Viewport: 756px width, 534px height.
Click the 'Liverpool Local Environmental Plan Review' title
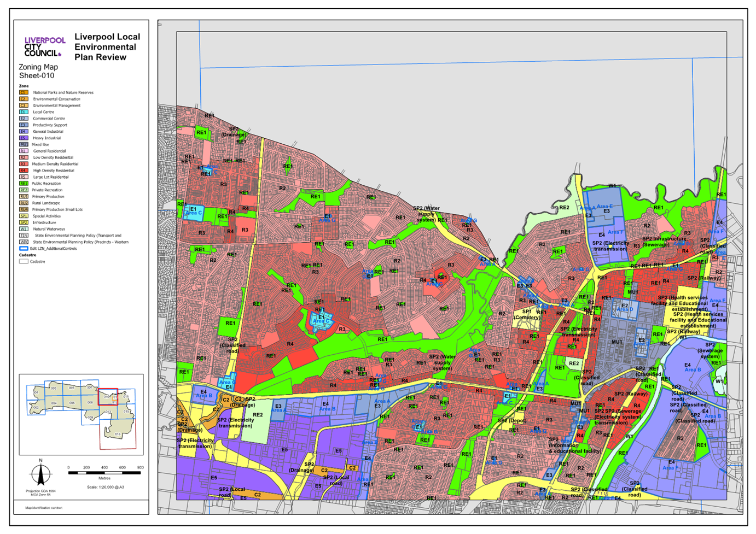click(x=107, y=47)
